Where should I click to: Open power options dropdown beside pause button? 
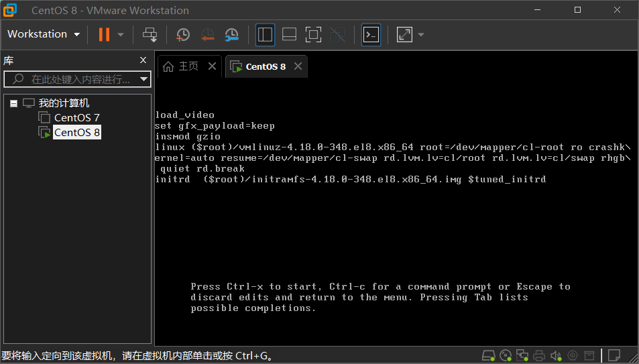coord(121,35)
